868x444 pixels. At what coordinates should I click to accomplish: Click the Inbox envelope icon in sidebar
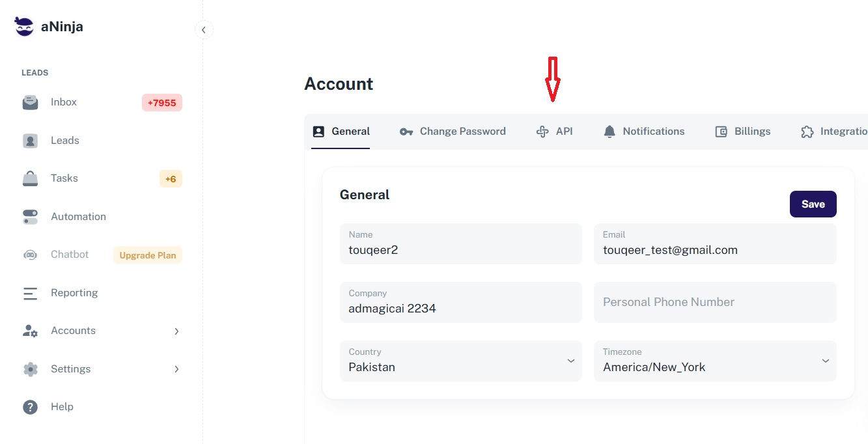click(30, 103)
